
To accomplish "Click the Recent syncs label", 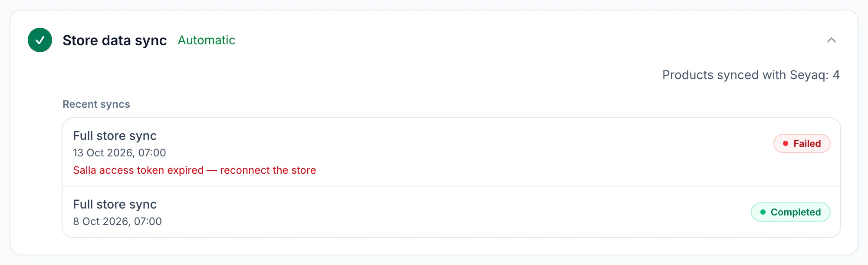I will pos(96,104).
